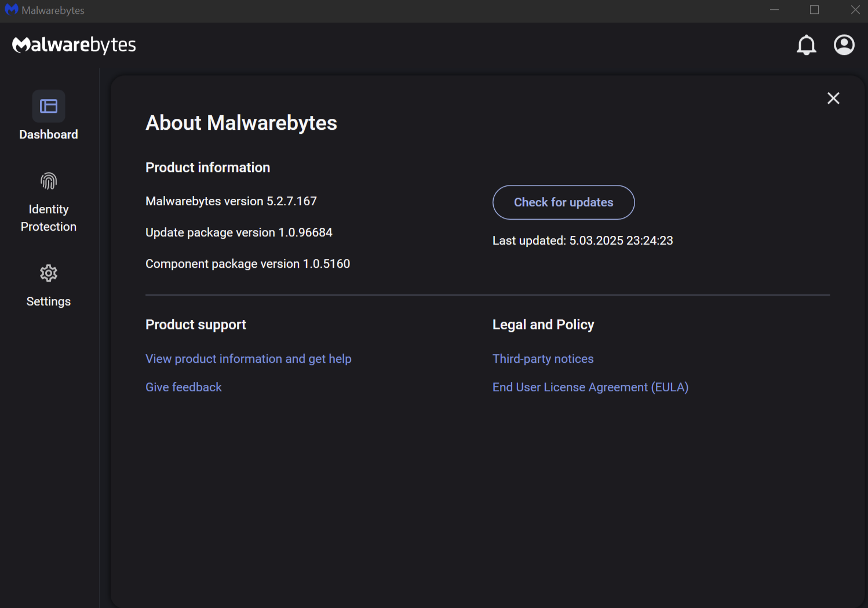The width and height of the screenshot is (868, 608).
Task: Close the About Malwarebytes panel
Action: [x=833, y=98]
